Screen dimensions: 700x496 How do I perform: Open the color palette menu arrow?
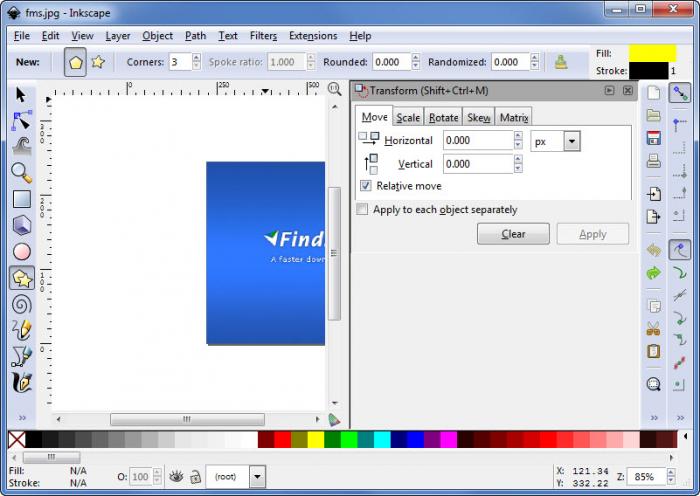point(685,436)
